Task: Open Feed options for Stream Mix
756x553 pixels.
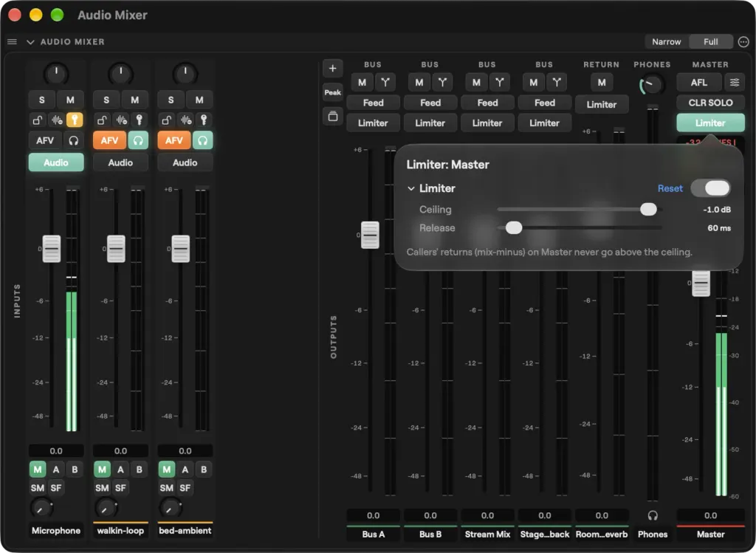Action: point(487,103)
